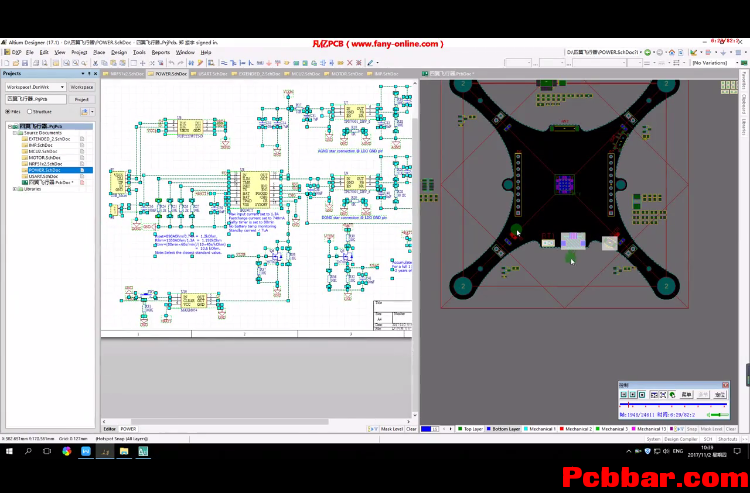The image size is (751, 493).
Task: Click the Redo arrow toolbar icon
Action: (x=181, y=63)
